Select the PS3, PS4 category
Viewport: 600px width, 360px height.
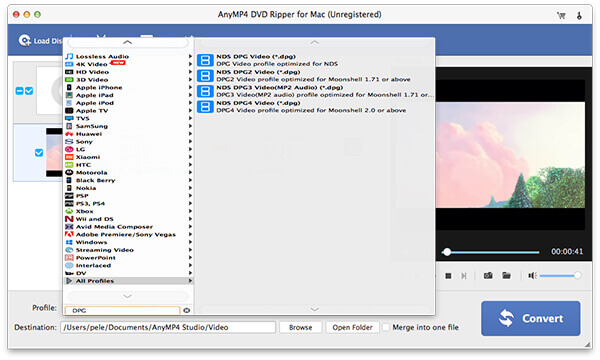click(129, 203)
